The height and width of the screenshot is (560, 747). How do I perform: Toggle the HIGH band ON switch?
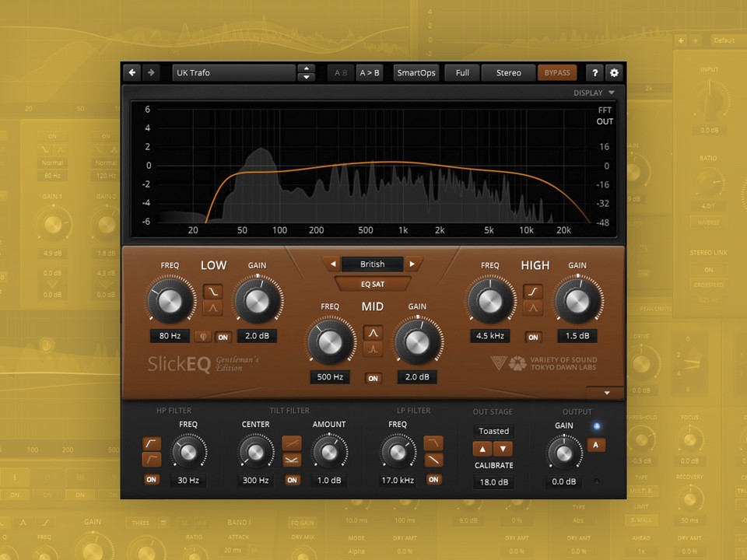pos(533,337)
